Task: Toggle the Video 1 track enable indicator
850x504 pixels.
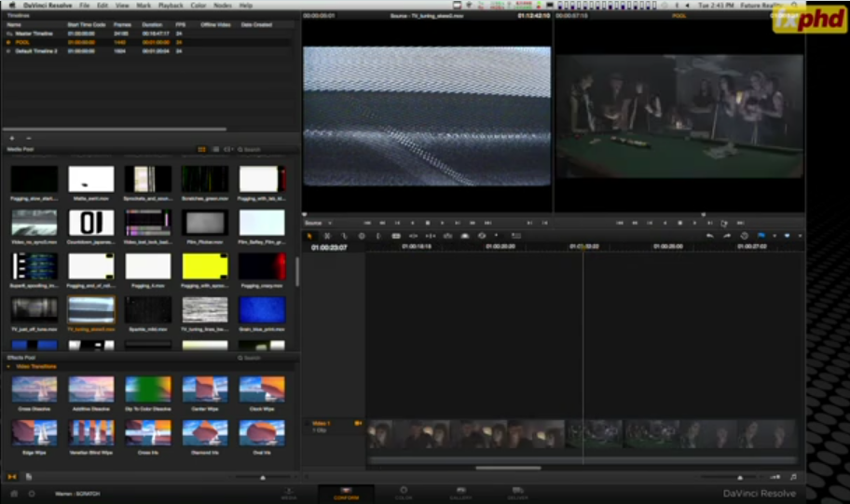Action: pyautogui.click(x=358, y=423)
